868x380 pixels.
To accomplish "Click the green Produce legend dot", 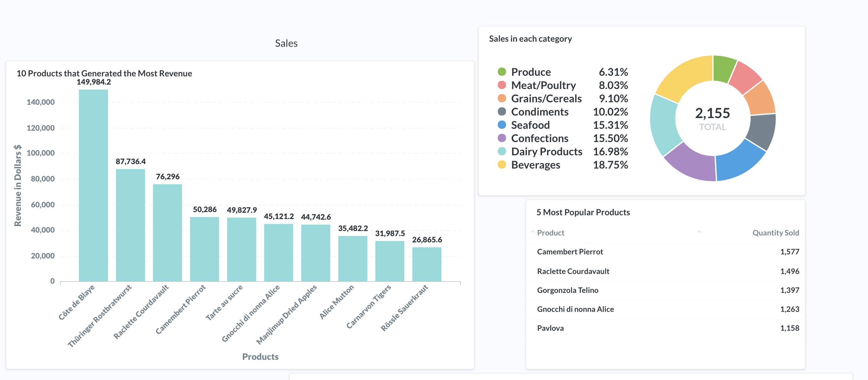I will (x=502, y=72).
